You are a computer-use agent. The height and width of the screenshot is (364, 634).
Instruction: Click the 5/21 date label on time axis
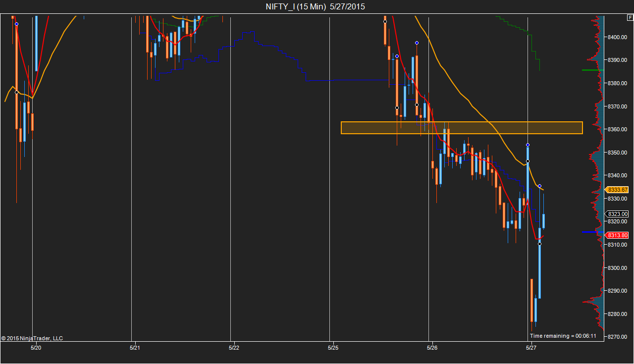coord(135,348)
